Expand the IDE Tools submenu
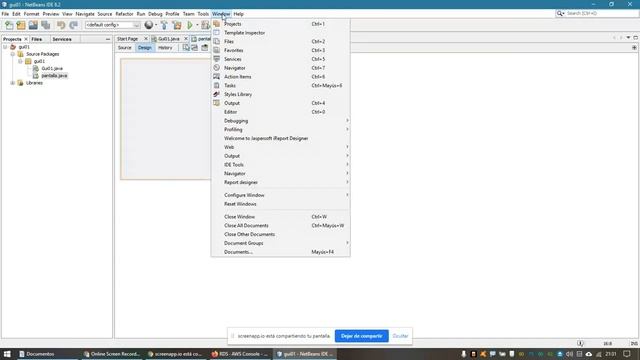The width and height of the screenshot is (640, 360). [x=280, y=165]
